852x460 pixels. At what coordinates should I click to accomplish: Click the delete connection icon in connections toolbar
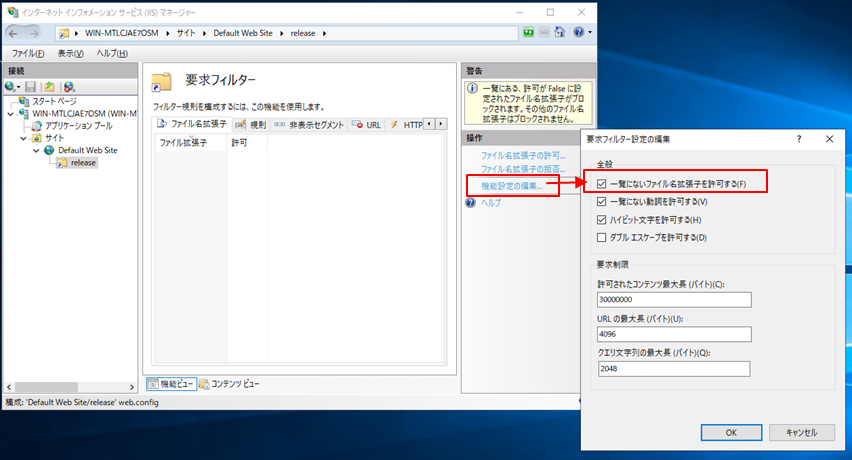(x=69, y=87)
